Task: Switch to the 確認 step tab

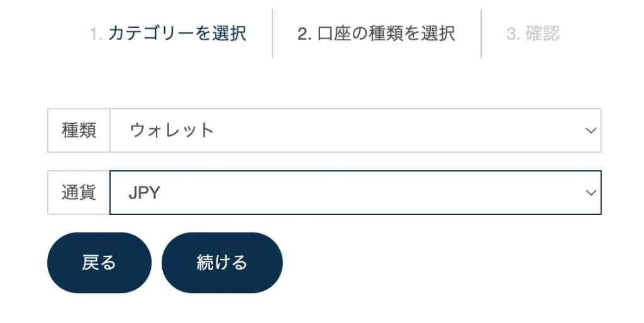Action: tap(542, 33)
